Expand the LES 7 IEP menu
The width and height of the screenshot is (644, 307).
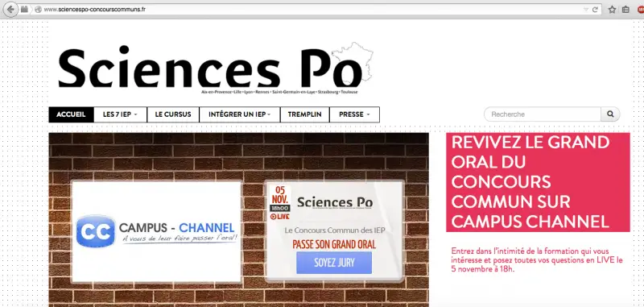tap(120, 114)
